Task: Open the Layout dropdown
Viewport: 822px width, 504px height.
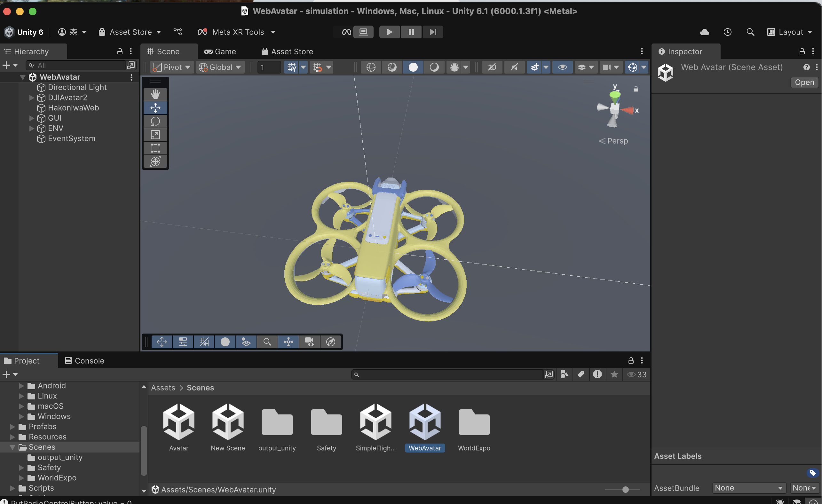Action: click(789, 32)
